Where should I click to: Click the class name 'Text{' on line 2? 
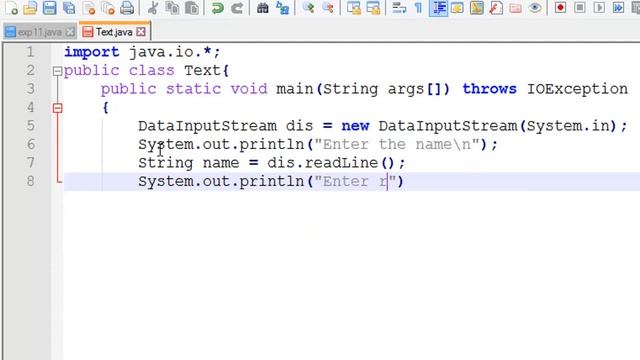point(207,71)
